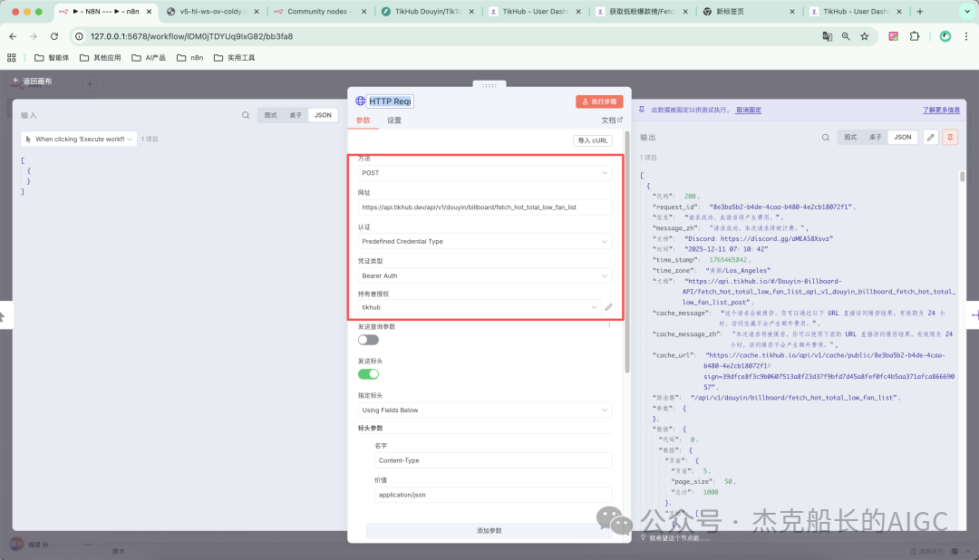Search the output panel with magnifier icon
The height and width of the screenshot is (560, 979).
(x=826, y=138)
